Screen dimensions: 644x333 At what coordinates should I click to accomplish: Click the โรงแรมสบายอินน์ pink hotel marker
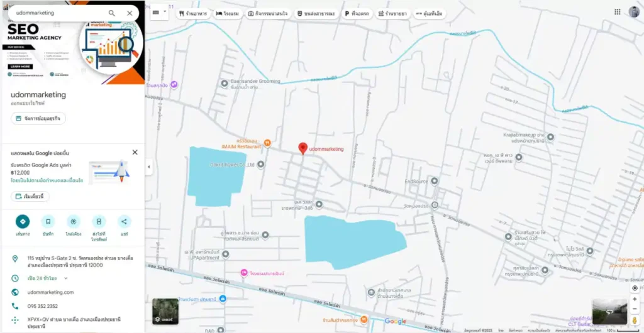pyautogui.click(x=244, y=273)
